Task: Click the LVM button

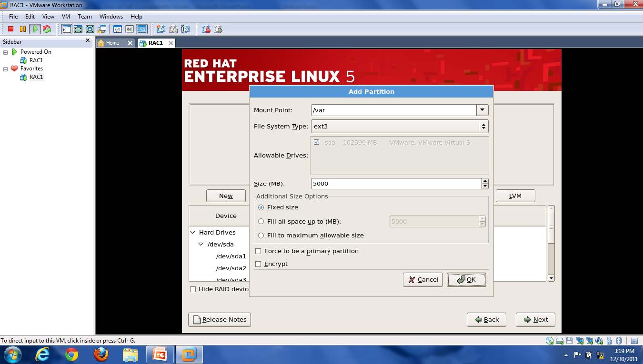Action: 515,196
